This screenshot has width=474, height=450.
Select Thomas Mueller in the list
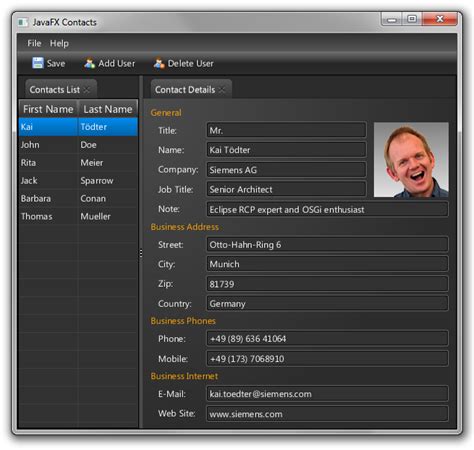78,217
